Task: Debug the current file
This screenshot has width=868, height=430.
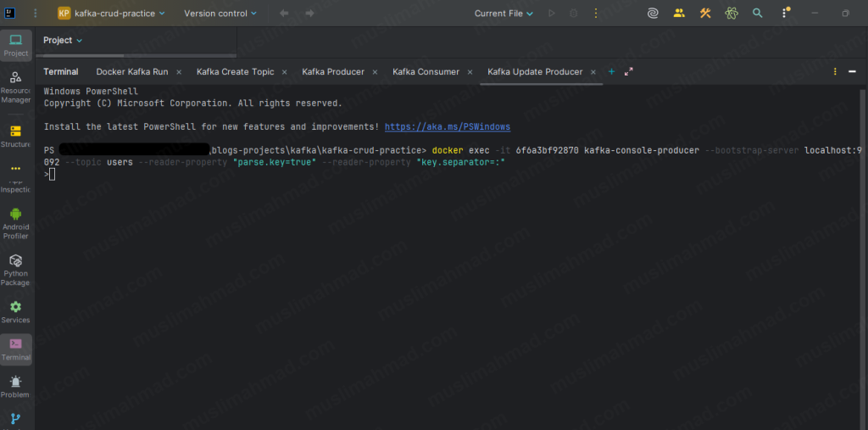Action: [x=574, y=14]
